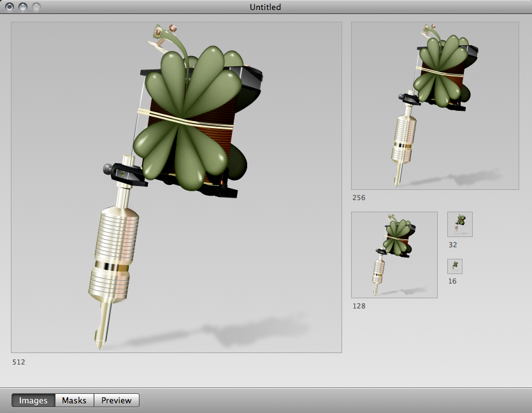Select the Images tab
Screen dimensions: 532x413
(x=32, y=400)
